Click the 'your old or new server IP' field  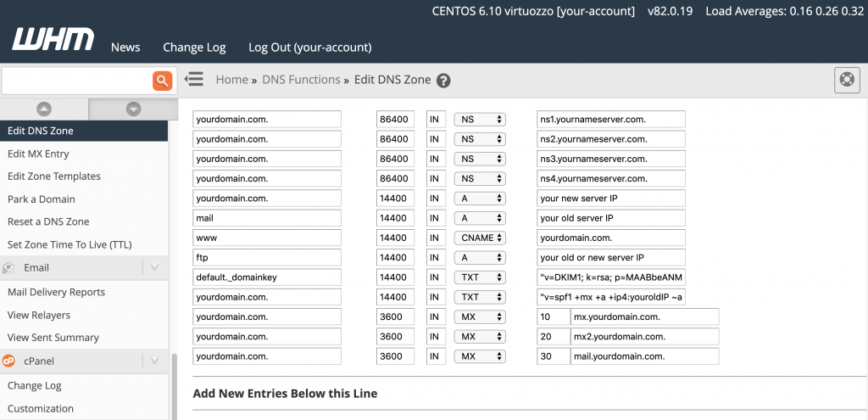pos(611,258)
